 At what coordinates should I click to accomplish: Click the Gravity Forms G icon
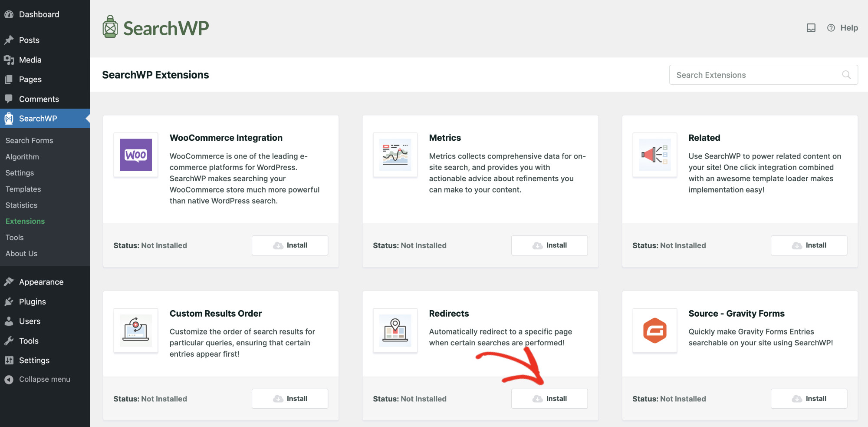point(654,331)
